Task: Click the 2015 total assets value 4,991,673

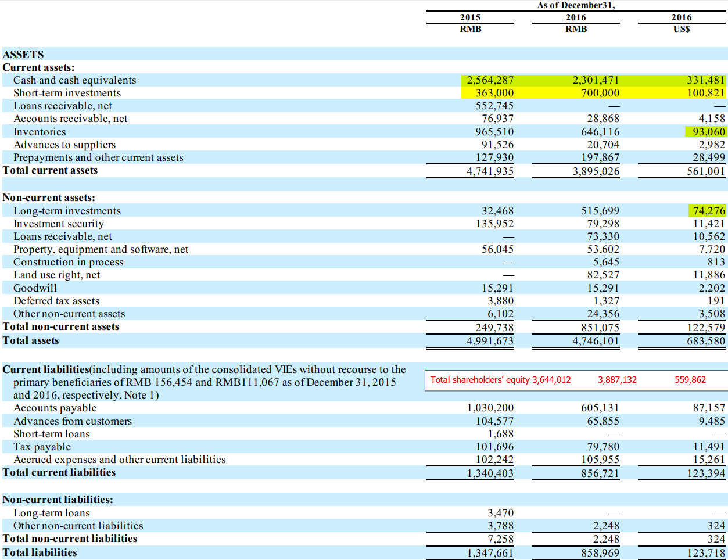Action: click(490, 341)
